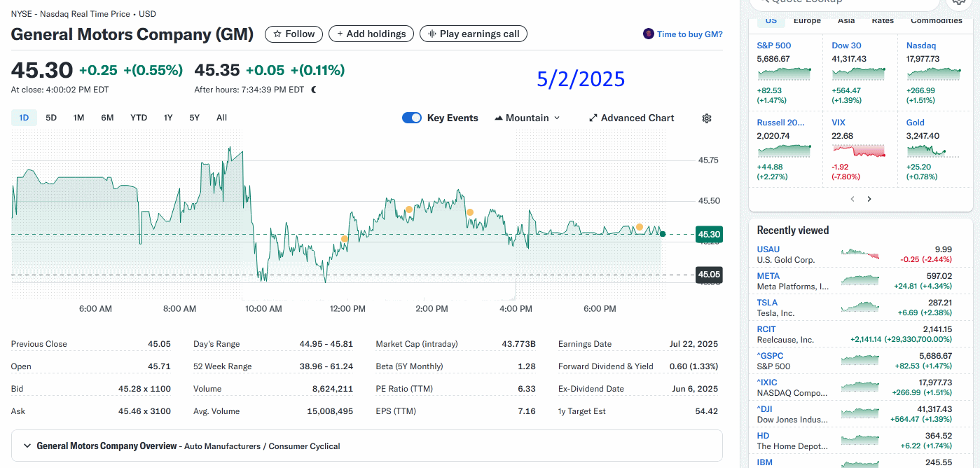Open USAU ticker in Recently viewed
The height and width of the screenshot is (468, 980).
[x=768, y=249]
